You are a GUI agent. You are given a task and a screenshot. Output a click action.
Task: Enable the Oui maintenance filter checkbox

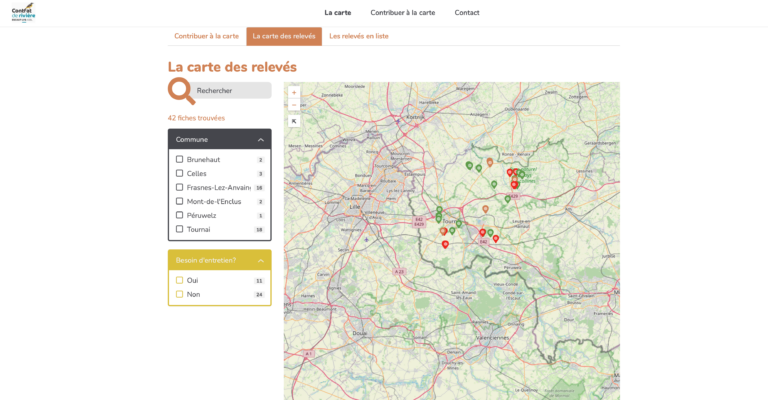coord(180,280)
